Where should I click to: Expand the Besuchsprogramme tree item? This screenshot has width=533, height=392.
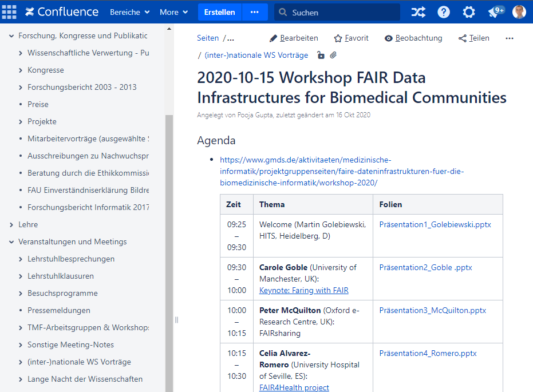(x=21, y=293)
